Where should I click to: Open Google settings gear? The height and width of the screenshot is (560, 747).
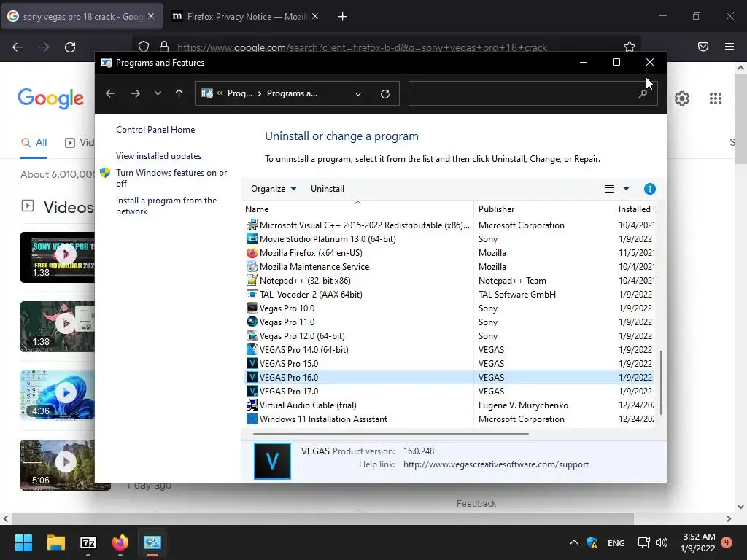[x=682, y=98]
